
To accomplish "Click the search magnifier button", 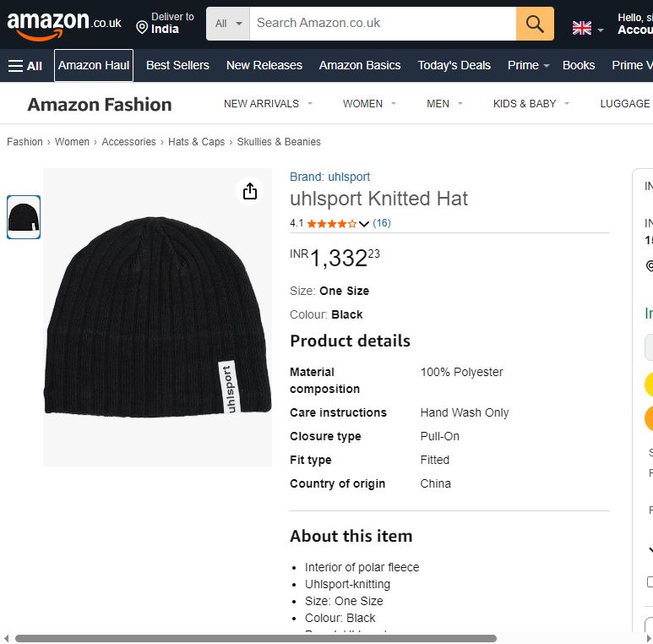I will [535, 24].
